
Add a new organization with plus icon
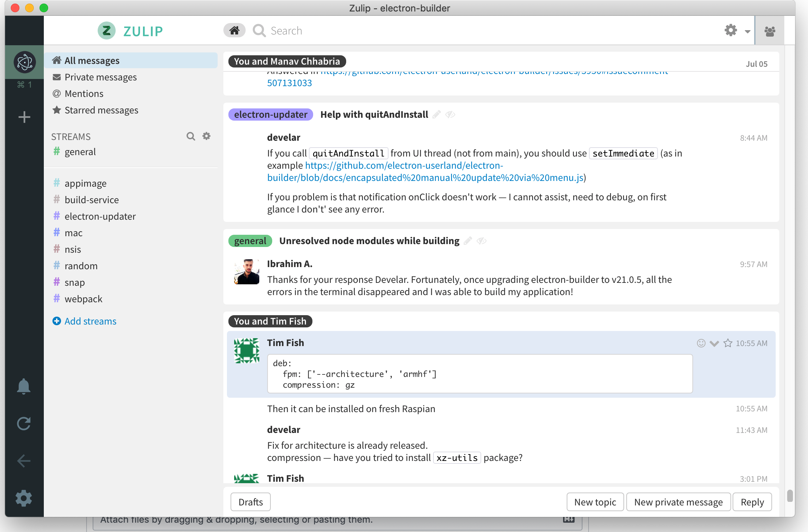(24, 117)
